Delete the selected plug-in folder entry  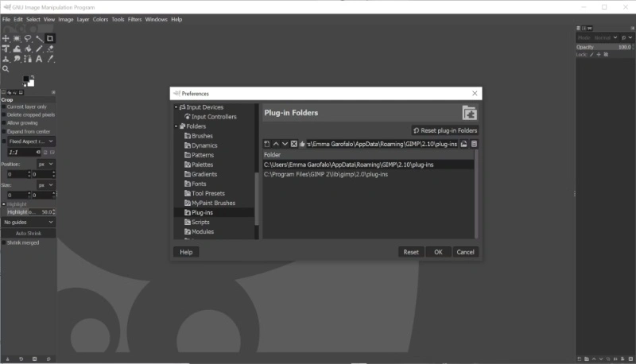[293, 144]
